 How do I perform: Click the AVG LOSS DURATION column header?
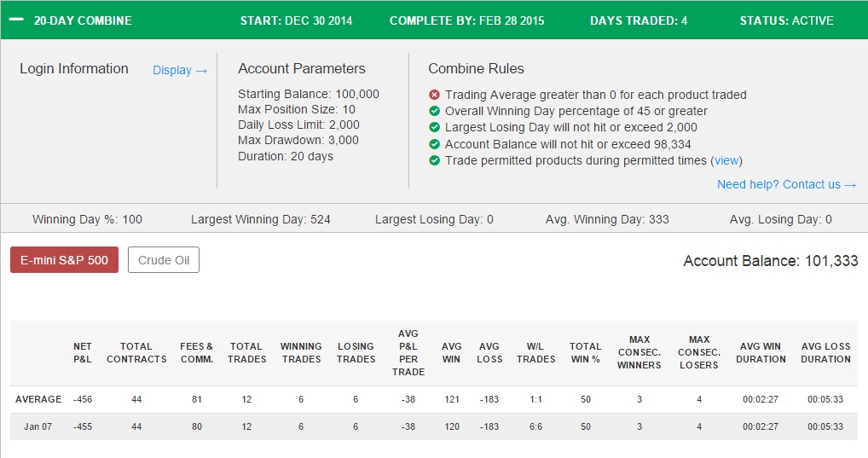pyautogui.click(x=825, y=353)
